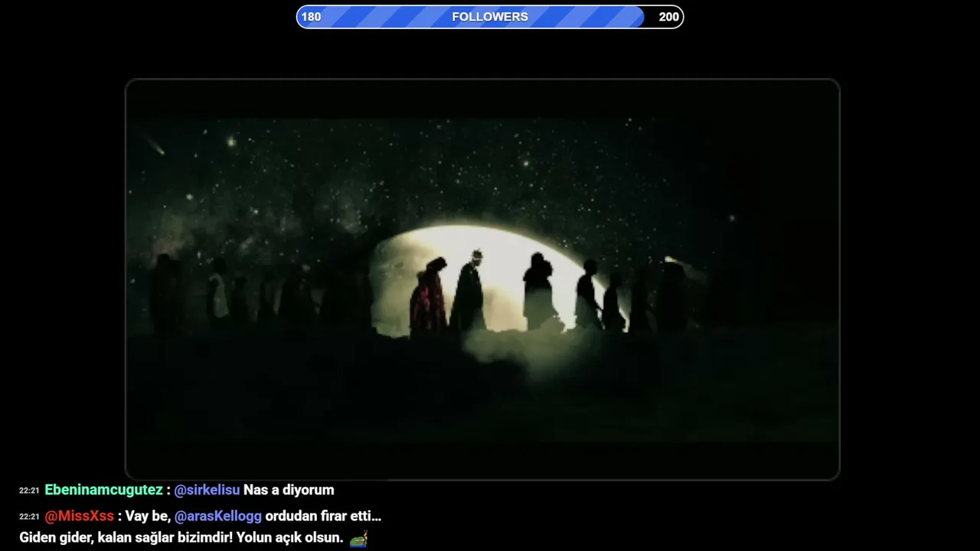Viewport: 980px width, 551px height.
Task: Select the current follower count 180
Action: click(311, 17)
